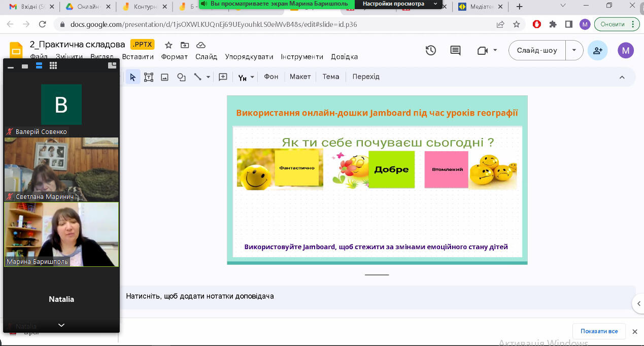Click the speaker notes field
The image size is (644, 346).
pyautogui.click(x=378, y=296)
